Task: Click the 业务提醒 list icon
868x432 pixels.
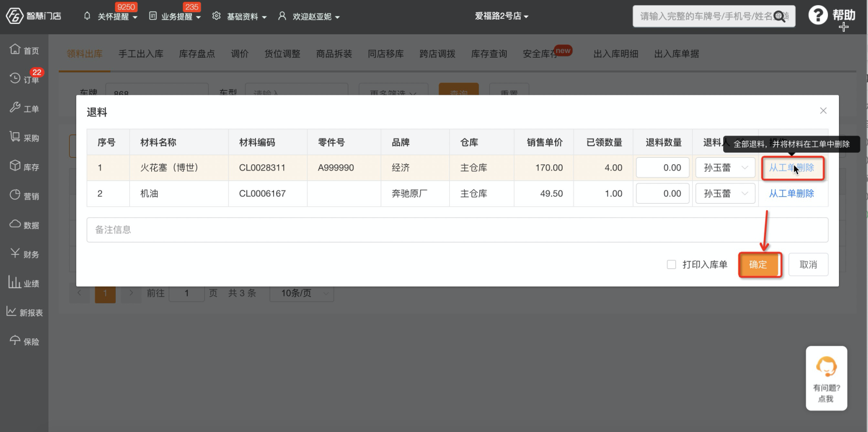Action: [x=152, y=16]
